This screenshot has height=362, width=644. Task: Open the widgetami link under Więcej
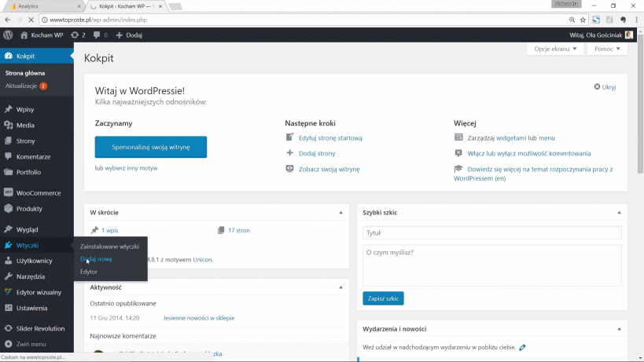(511, 138)
